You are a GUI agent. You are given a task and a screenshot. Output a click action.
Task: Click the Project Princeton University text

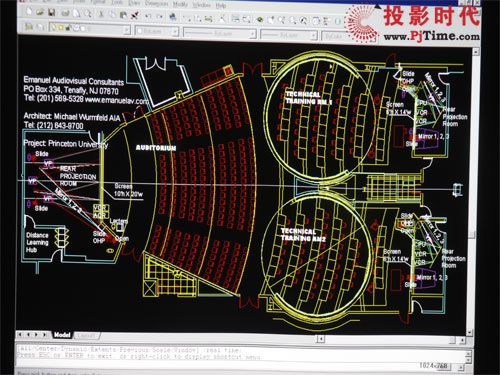pos(66,144)
